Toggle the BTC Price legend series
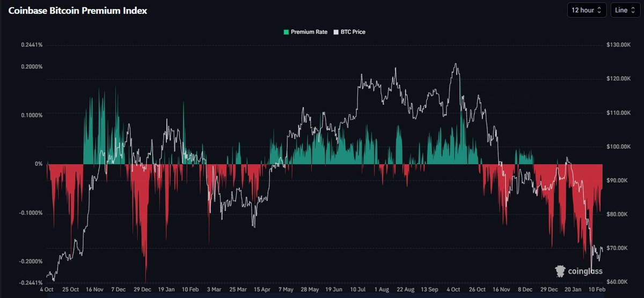Screen dimensions: 644x298 pos(349,32)
